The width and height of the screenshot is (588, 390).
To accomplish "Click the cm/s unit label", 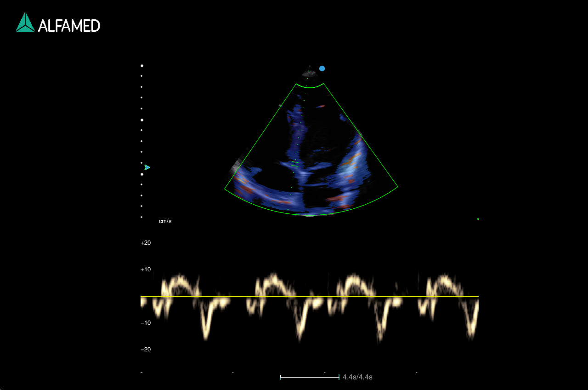I will coord(165,221).
